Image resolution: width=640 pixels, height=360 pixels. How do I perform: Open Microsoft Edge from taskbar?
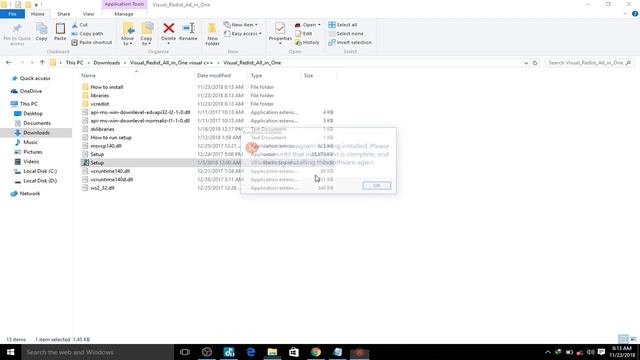[x=251, y=352]
